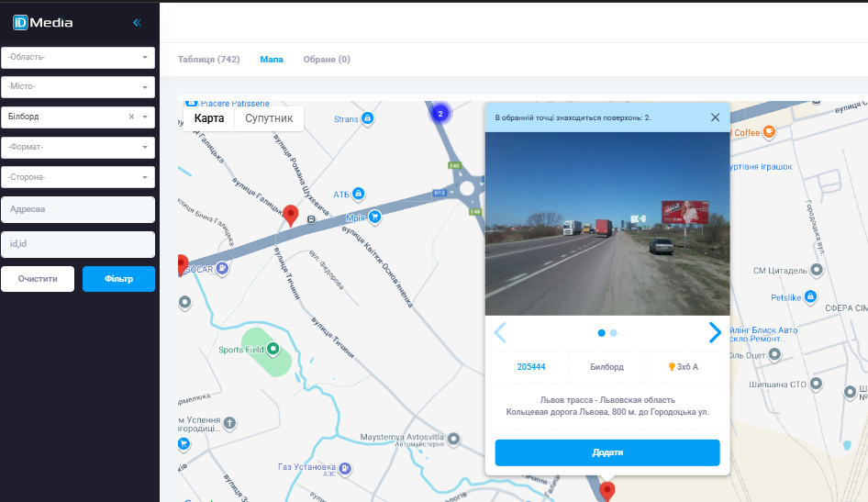868x502 pixels.
Task: Select the Мапа tab
Action: click(x=272, y=60)
